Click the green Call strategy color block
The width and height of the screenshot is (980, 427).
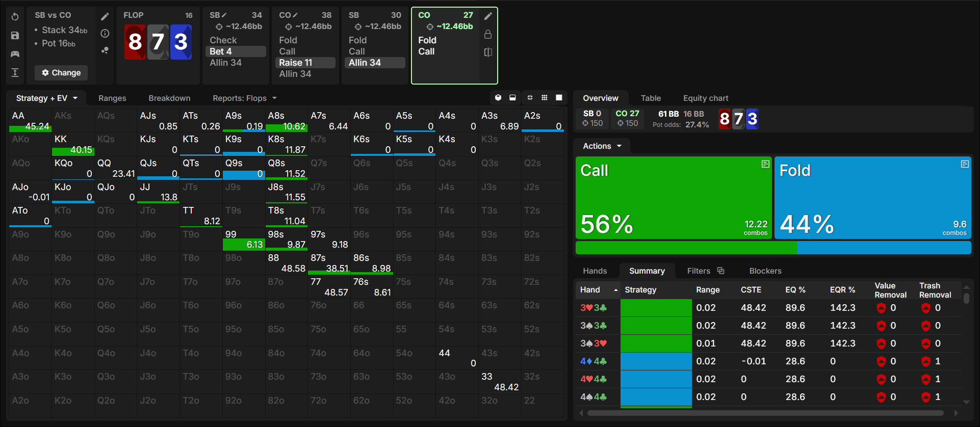click(x=674, y=198)
